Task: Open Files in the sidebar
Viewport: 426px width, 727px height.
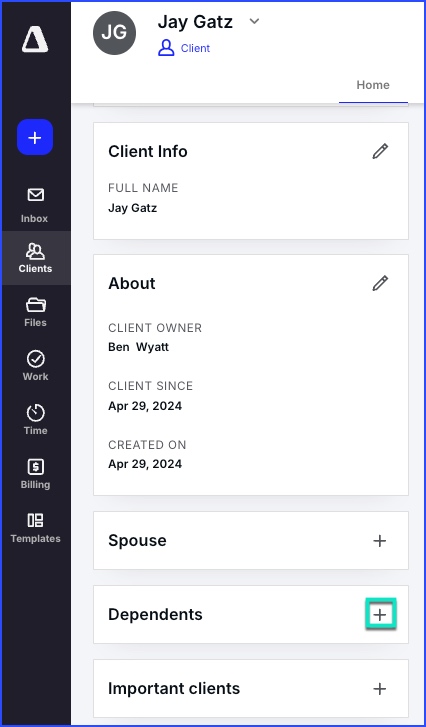Action: 35,312
